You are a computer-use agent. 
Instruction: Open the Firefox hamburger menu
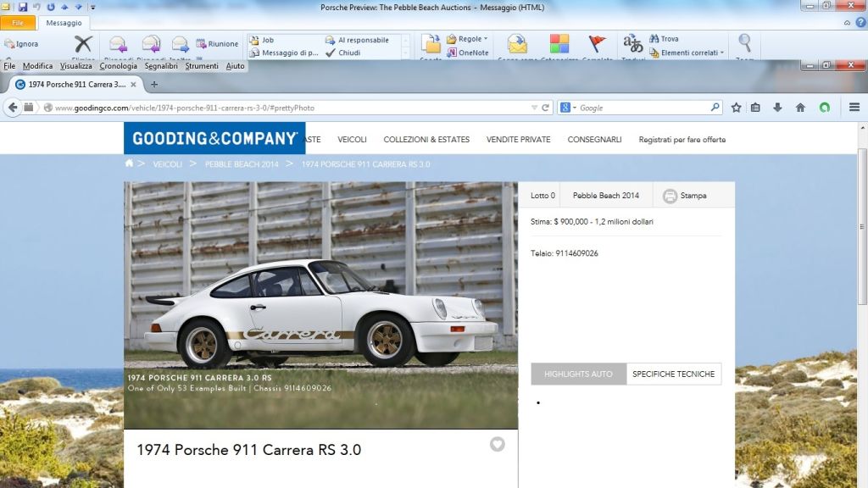(x=854, y=108)
